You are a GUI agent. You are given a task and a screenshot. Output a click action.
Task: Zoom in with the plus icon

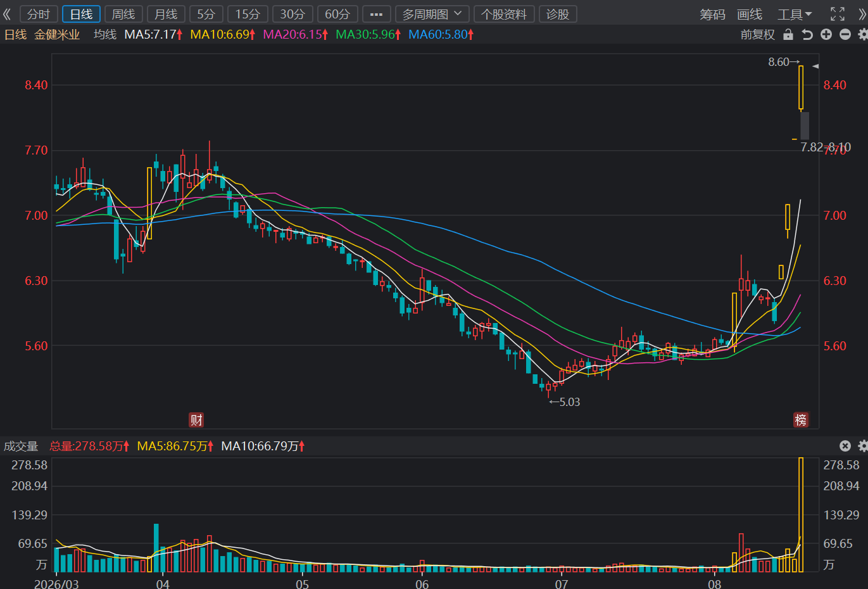(826, 34)
